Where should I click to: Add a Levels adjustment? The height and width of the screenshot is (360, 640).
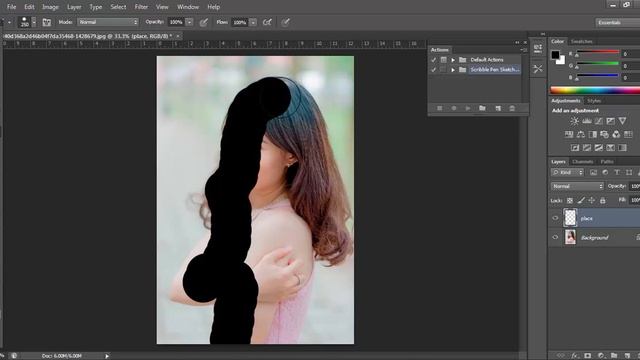(x=587, y=121)
